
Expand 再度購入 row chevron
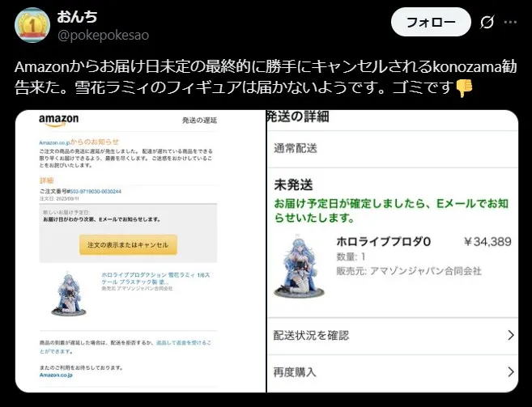click(511, 372)
